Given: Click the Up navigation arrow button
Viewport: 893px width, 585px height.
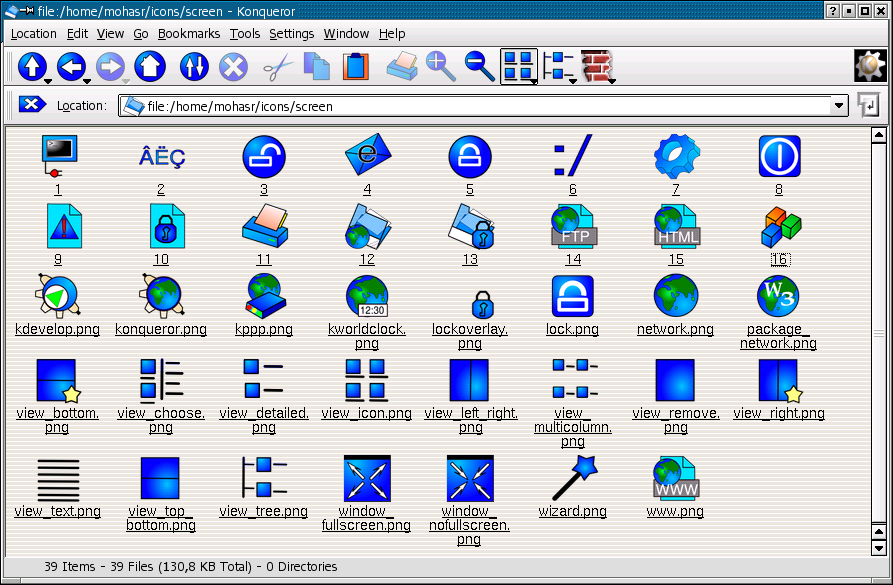Looking at the screenshot, I should point(32,67).
